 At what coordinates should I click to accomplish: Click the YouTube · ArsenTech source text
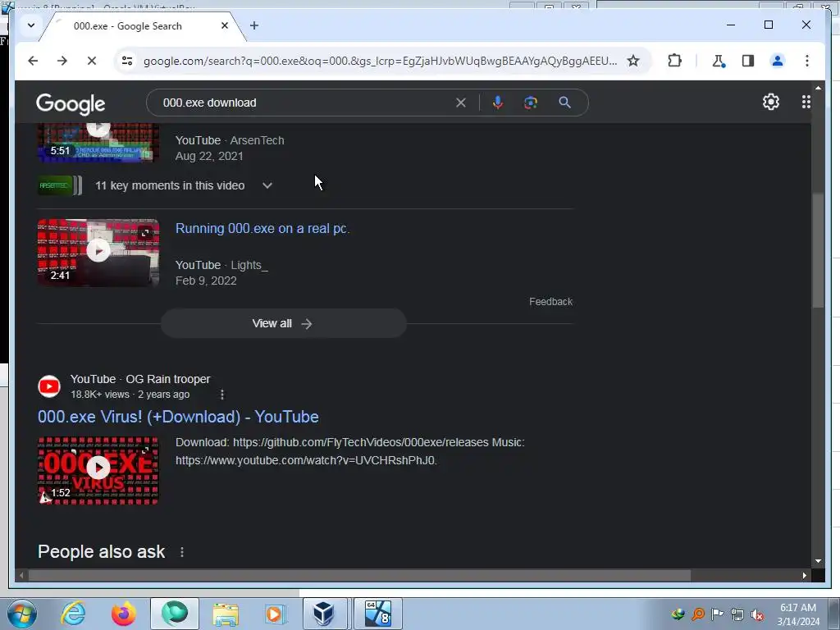[x=230, y=140]
